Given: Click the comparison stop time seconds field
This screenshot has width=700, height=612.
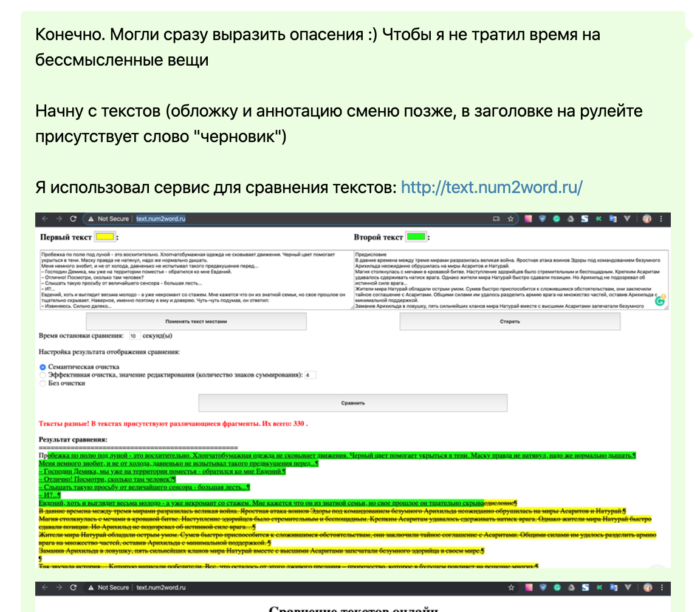Looking at the screenshot, I should coord(134,335).
